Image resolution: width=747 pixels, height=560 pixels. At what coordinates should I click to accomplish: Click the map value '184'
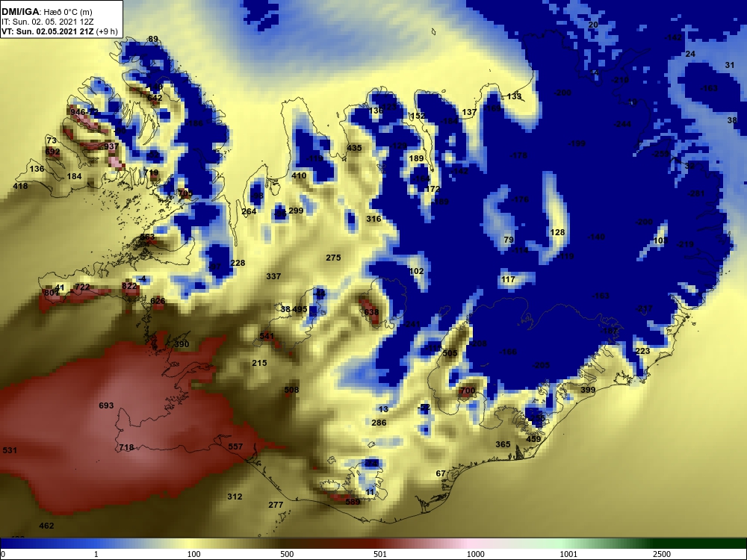(x=74, y=176)
